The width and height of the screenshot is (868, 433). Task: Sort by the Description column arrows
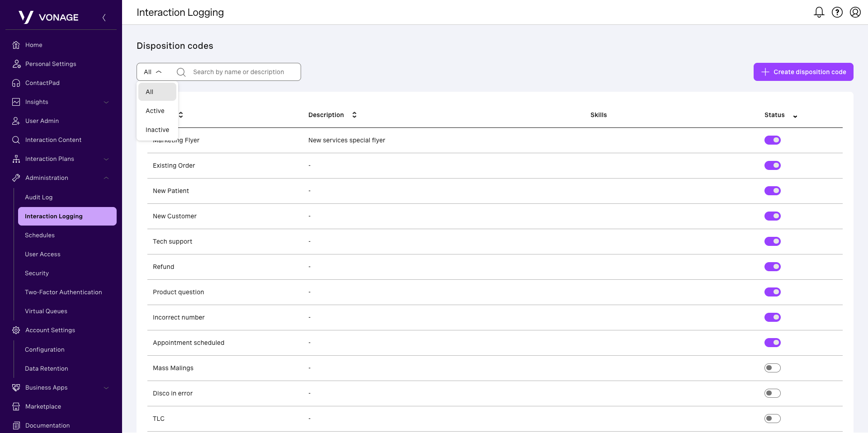pos(354,115)
